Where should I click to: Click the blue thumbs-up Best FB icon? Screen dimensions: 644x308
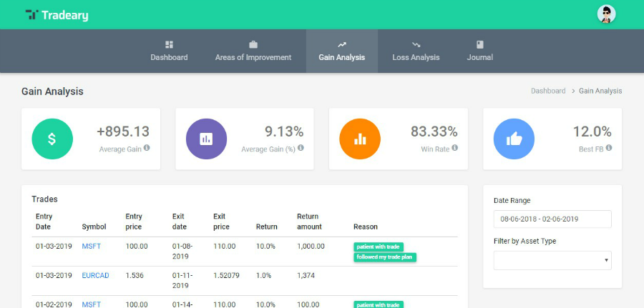point(514,139)
